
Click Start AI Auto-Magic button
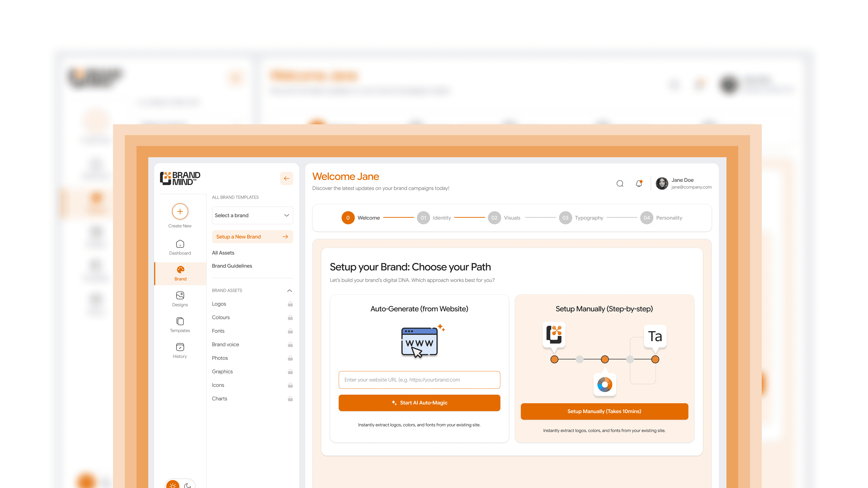419,403
